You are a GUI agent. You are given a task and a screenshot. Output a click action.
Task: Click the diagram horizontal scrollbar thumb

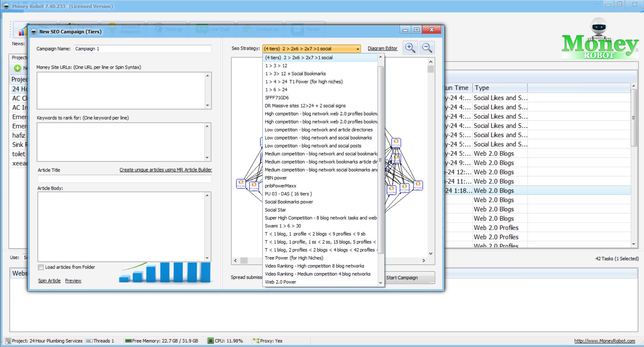pos(244,260)
